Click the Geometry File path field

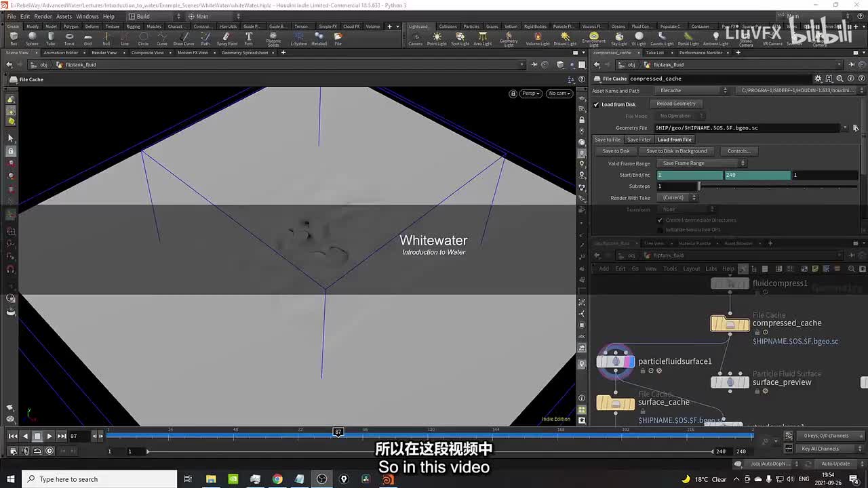coord(748,127)
